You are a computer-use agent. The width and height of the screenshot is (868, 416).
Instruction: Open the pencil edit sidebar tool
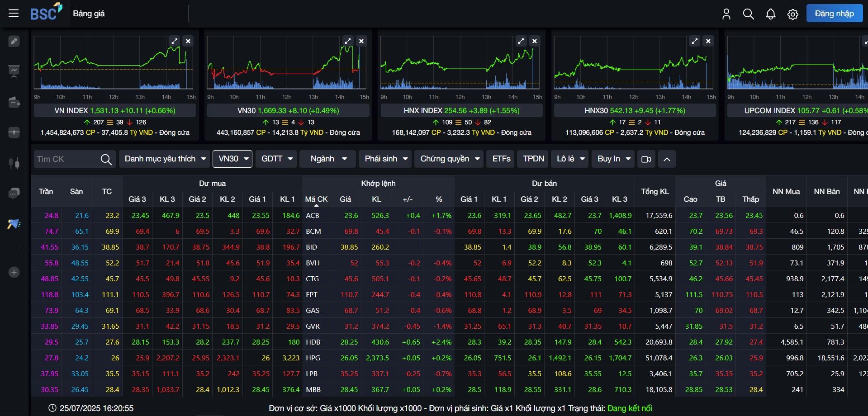tap(14, 41)
